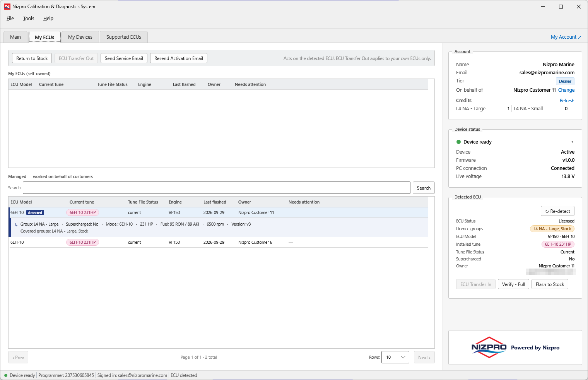Click the detected badge on 6EH-10 row
The width and height of the screenshot is (588, 380).
click(35, 213)
